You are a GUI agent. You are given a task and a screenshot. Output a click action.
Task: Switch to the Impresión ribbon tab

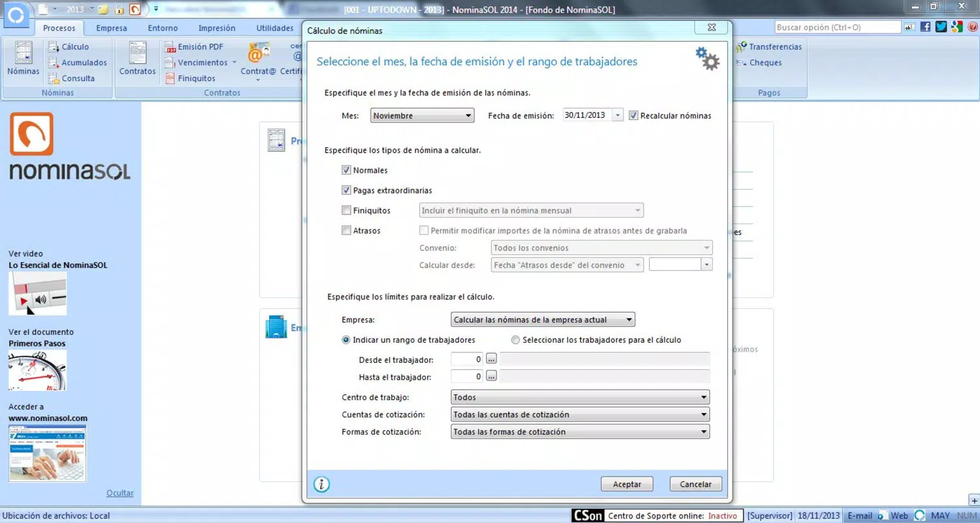click(217, 28)
